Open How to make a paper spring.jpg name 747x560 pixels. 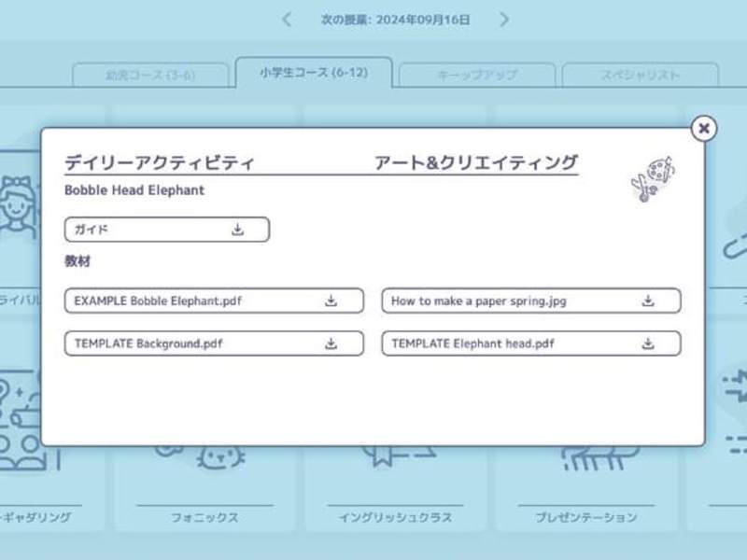point(479,301)
